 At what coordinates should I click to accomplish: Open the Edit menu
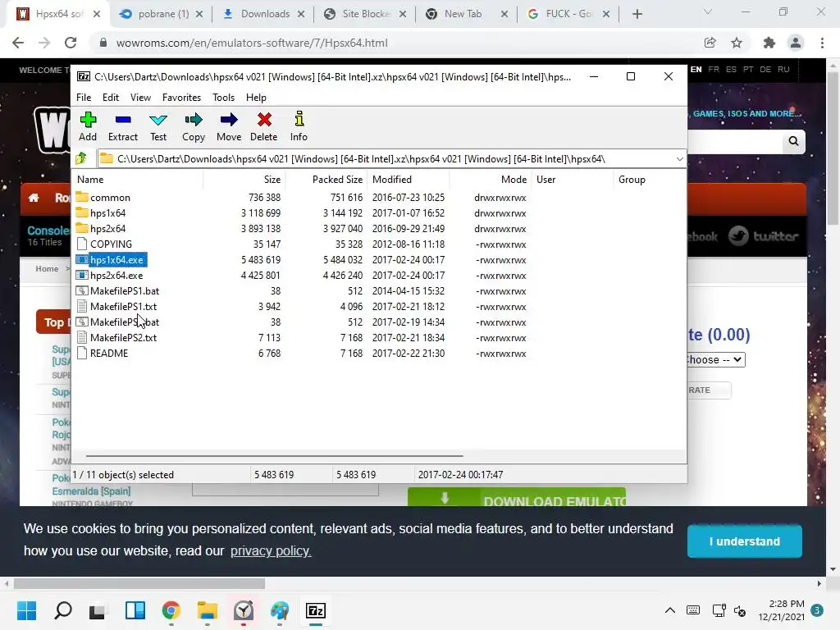tap(111, 98)
